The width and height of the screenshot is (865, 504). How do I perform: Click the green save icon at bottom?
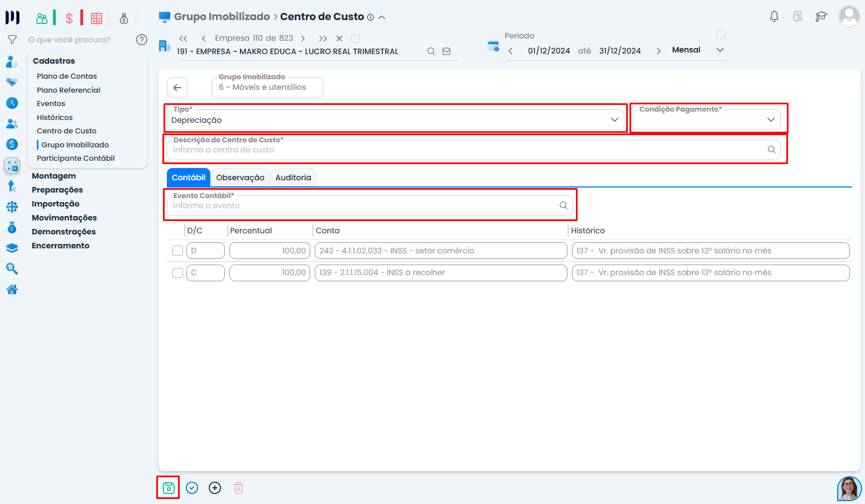pos(169,488)
